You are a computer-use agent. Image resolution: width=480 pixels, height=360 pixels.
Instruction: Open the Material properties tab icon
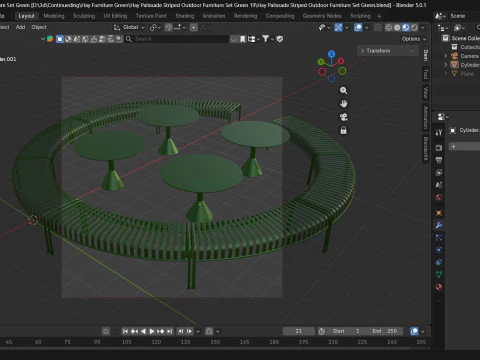tap(439, 287)
